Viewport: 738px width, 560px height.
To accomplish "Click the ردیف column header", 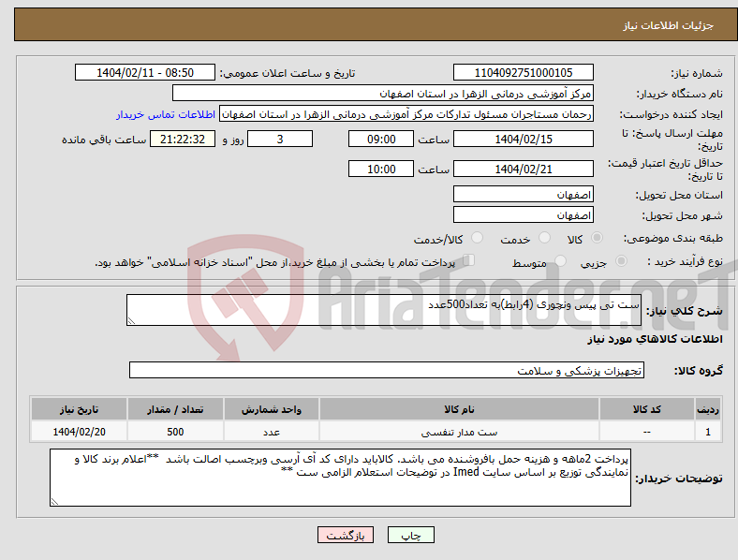I will 708,409.
